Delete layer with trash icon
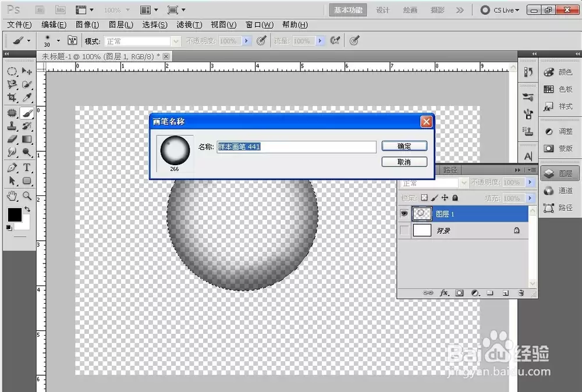The image size is (582, 392). (521, 293)
